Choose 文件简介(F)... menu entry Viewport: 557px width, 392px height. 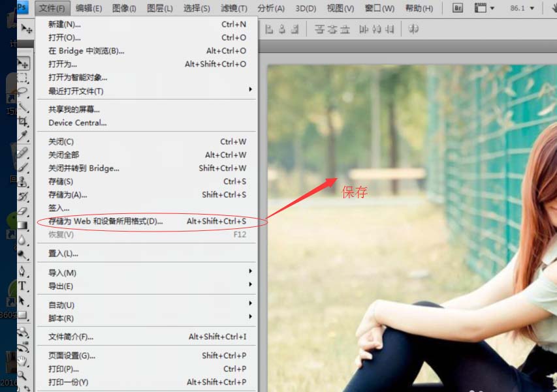pyautogui.click(x=147, y=337)
